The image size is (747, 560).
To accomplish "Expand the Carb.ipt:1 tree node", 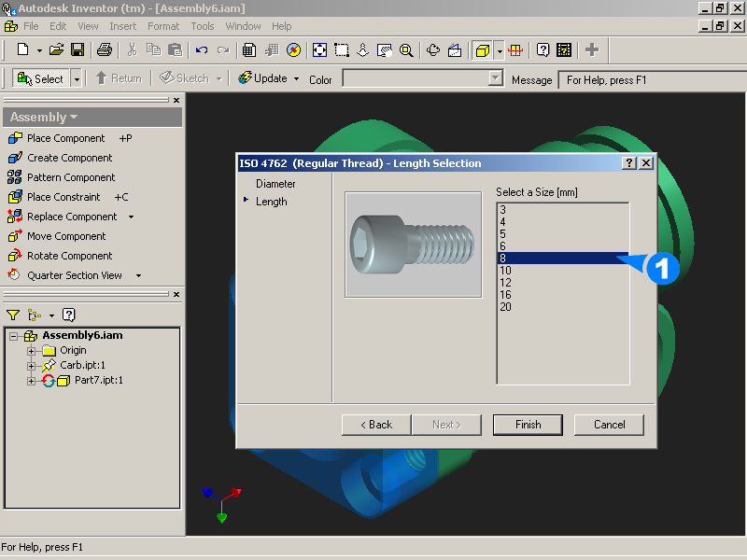I will pyautogui.click(x=32, y=366).
